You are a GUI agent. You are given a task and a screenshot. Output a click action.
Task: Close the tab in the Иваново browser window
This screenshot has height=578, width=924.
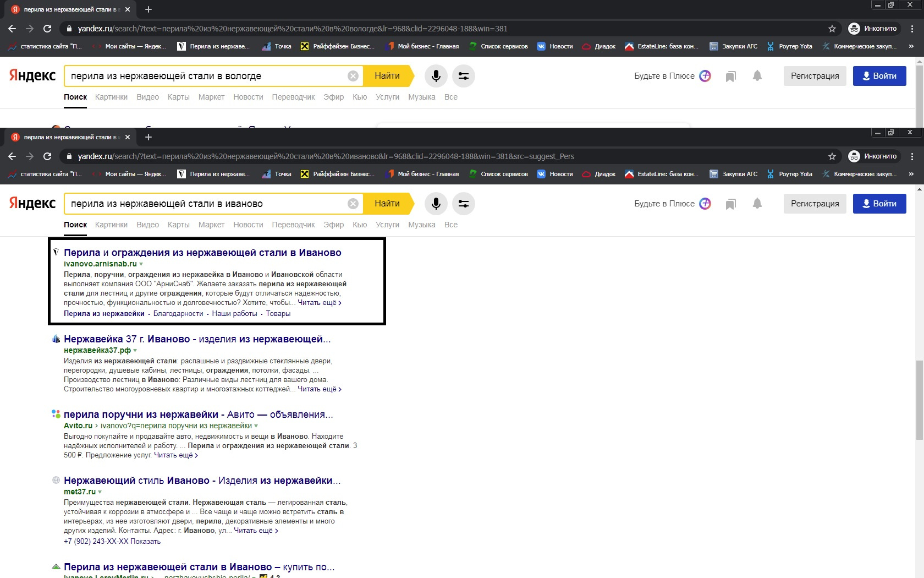click(128, 137)
